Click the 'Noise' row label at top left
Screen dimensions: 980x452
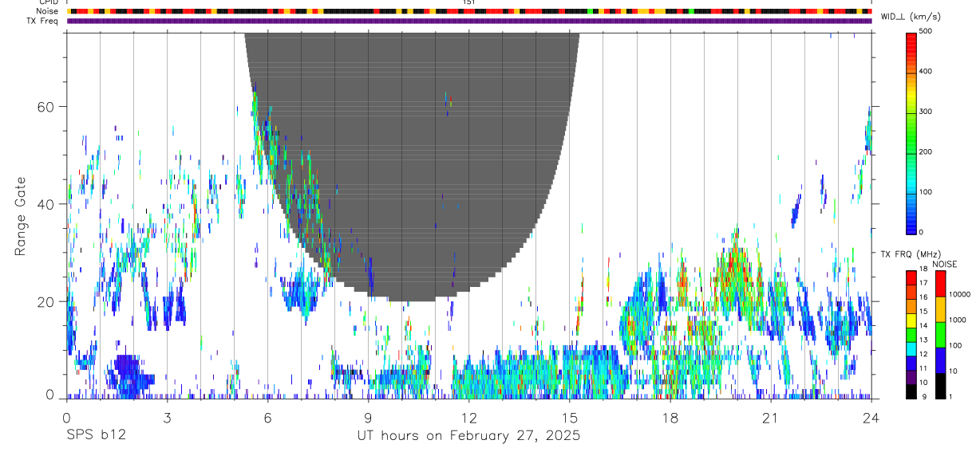click(47, 11)
